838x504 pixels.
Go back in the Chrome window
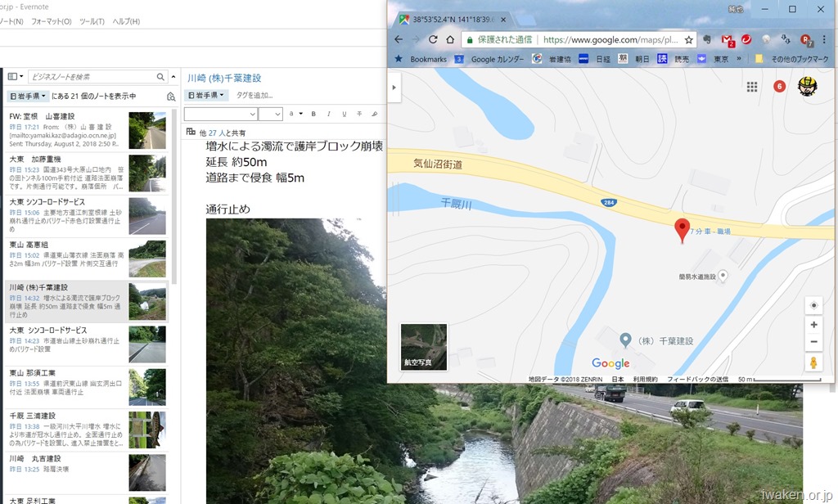(399, 39)
